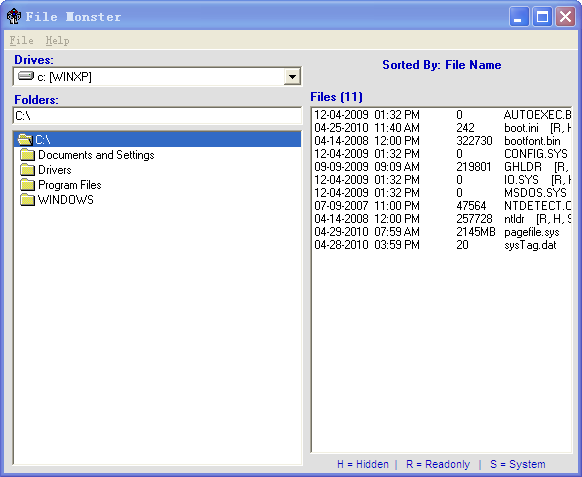Select the open folder icon for C:\

point(25,140)
